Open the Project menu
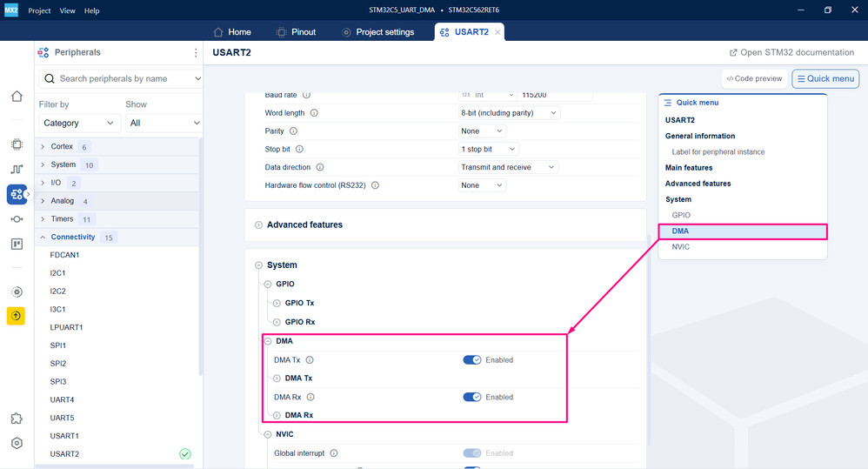The image size is (868, 469). coord(39,10)
